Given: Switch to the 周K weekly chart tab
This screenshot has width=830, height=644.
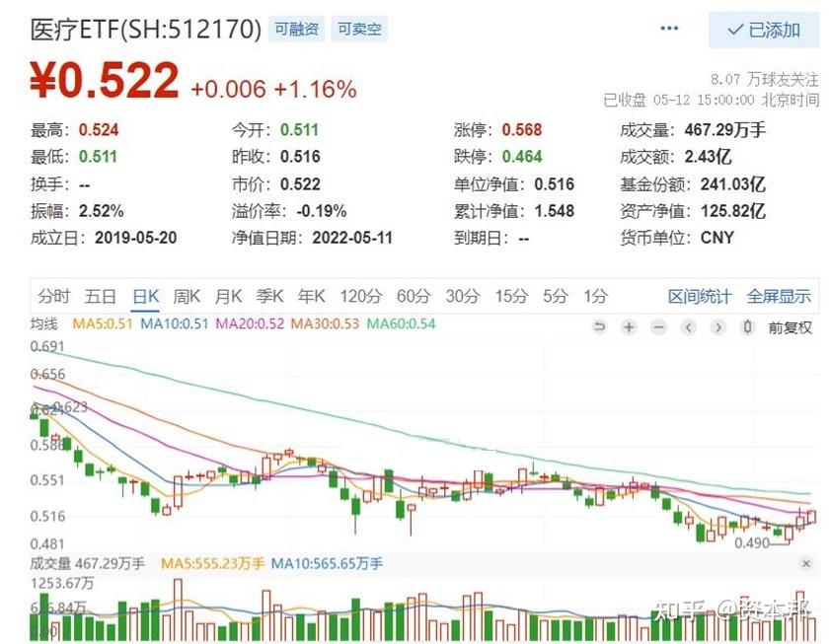Looking at the screenshot, I should click(187, 296).
